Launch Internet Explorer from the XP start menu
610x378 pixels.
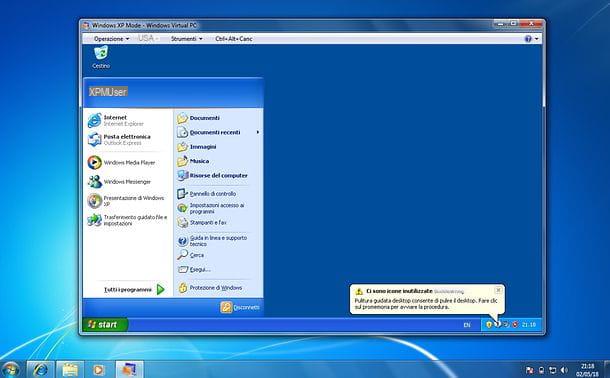click(115, 120)
